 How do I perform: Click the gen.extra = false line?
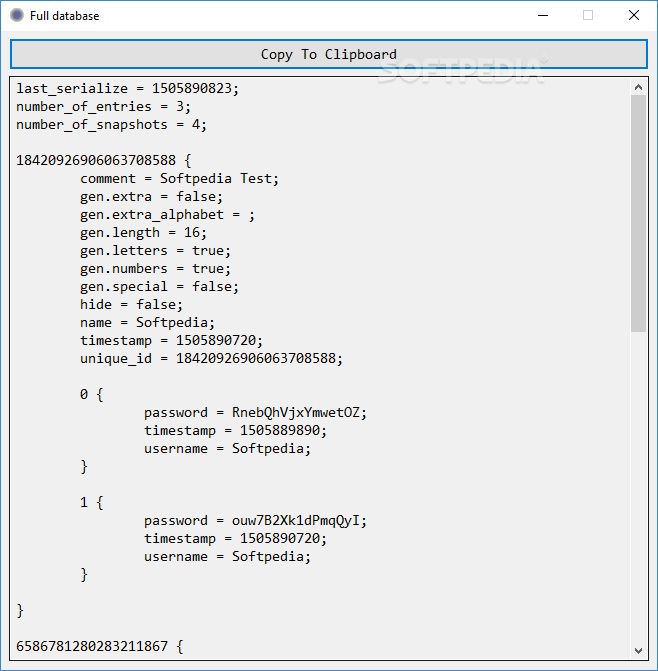coord(151,196)
